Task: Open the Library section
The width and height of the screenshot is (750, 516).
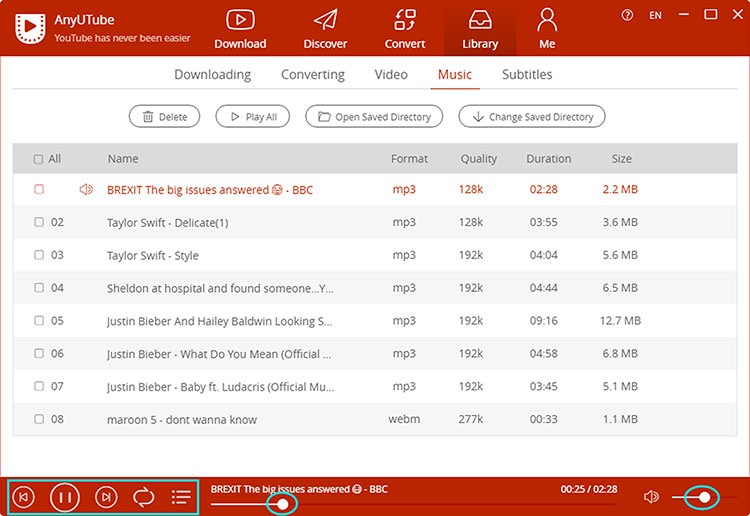Action: pyautogui.click(x=480, y=29)
